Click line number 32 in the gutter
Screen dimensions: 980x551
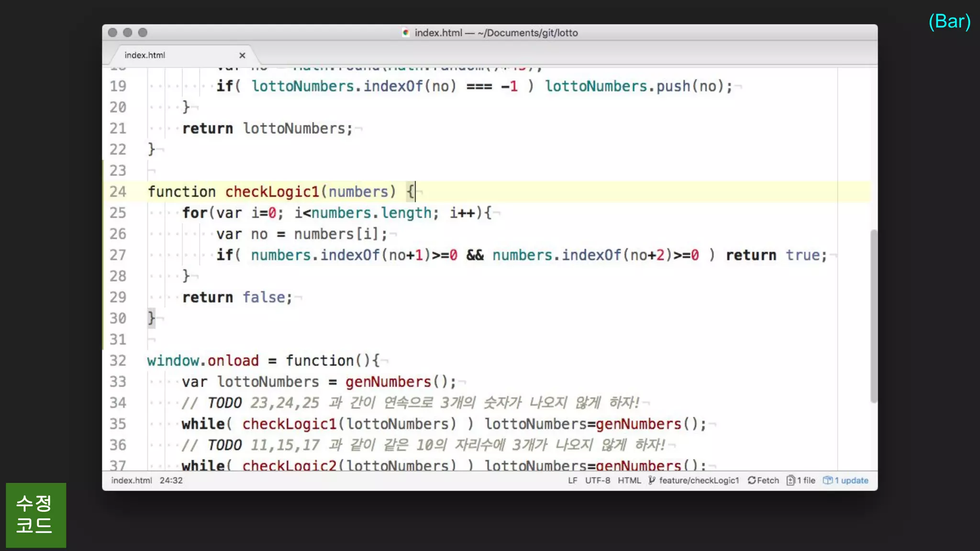118,361
